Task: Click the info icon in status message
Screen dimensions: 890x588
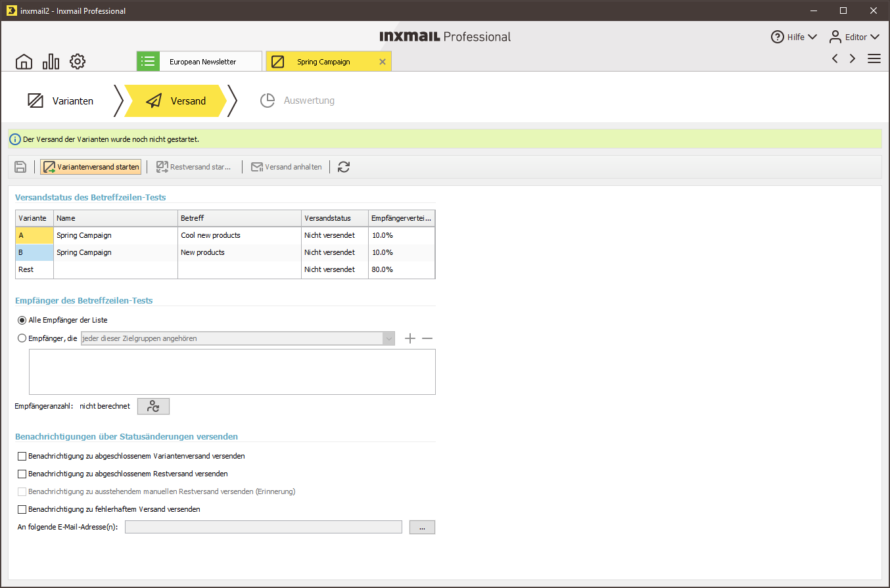Action: click(15, 139)
